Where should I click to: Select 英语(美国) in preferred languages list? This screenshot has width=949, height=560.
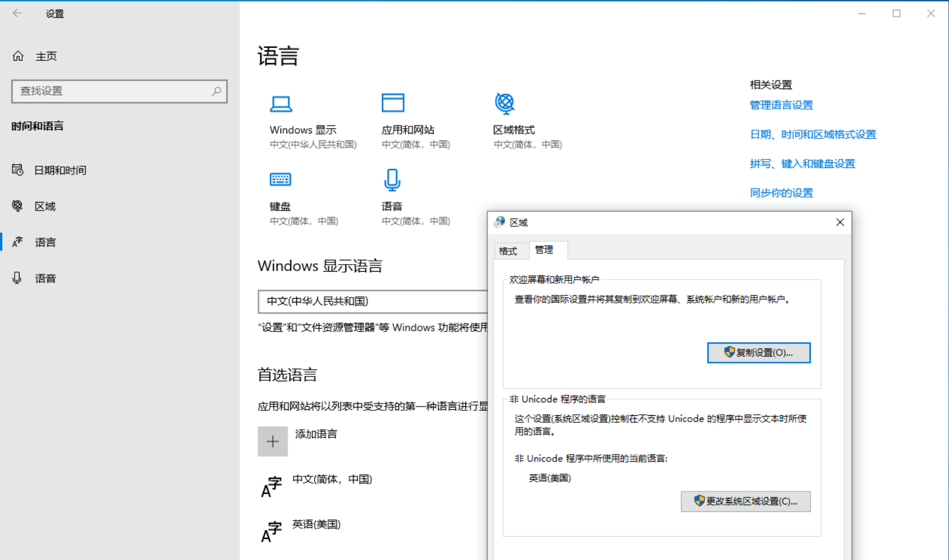(x=316, y=524)
